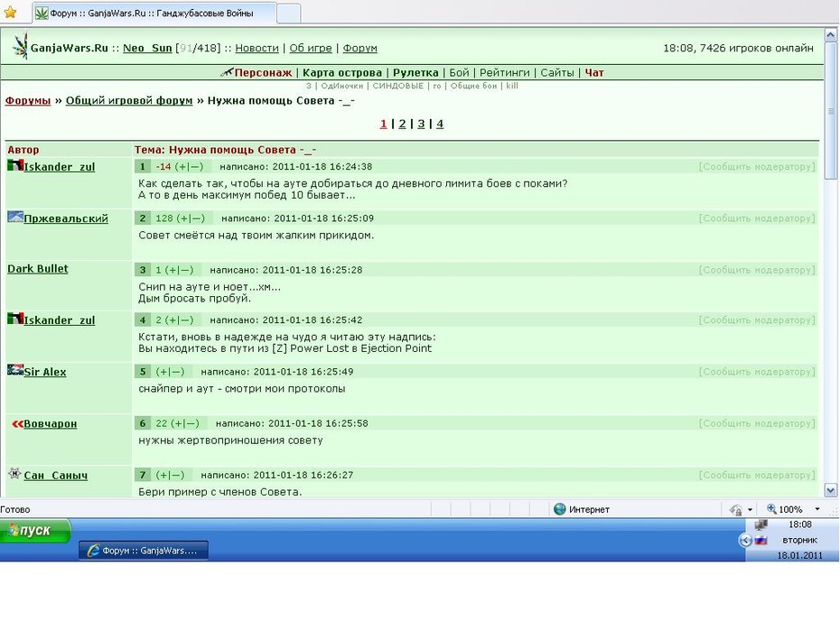Click the Internet zone globe icon
This screenshot has height=630, width=840.
[560, 509]
